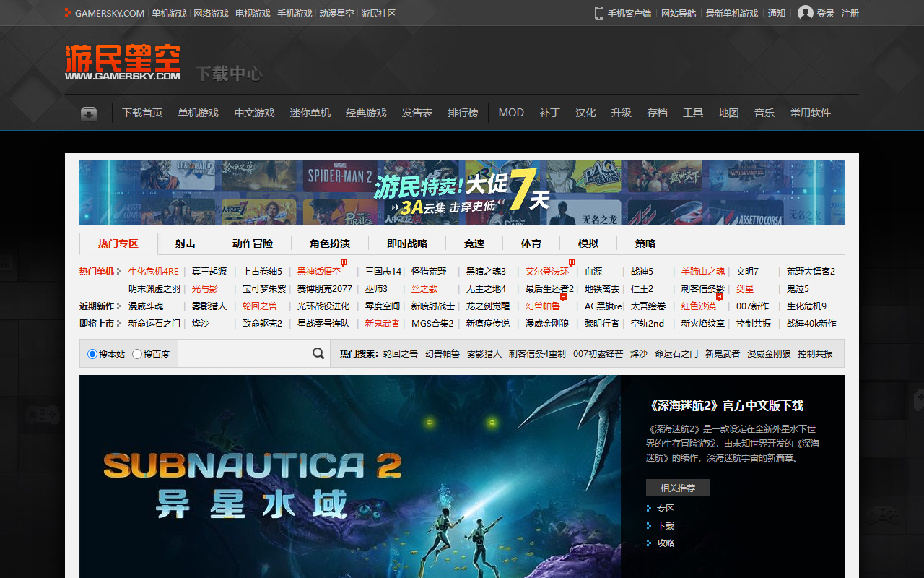The height and width of the screenshot is (578, 924).
Task: Click the Subnautica 2 featured image
Action: click(350, 477)
